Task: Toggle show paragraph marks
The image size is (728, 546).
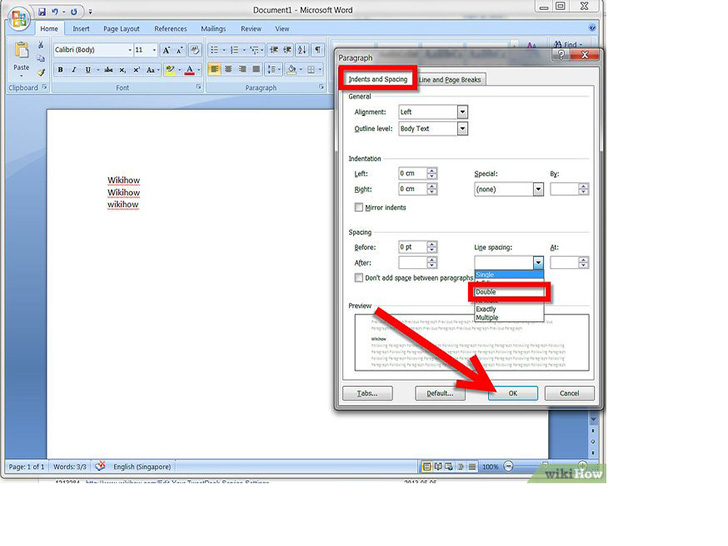Action: (318, 50)
